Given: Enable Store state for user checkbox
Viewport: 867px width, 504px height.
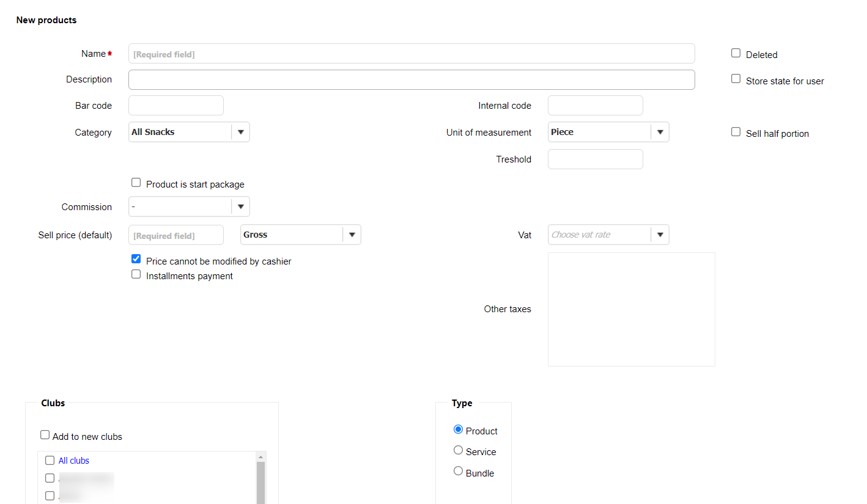Looking at the screenshot, I should click(x=736, y=79).
